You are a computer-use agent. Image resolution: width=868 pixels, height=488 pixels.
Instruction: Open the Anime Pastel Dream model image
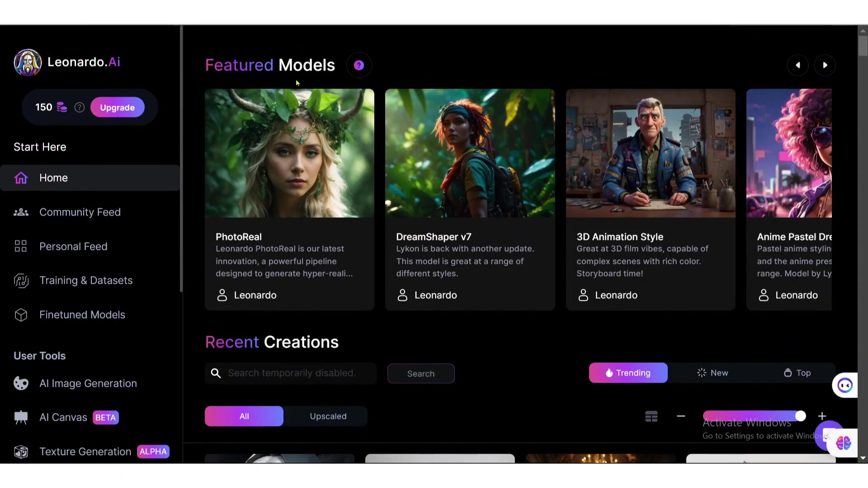tap(789, 153)
